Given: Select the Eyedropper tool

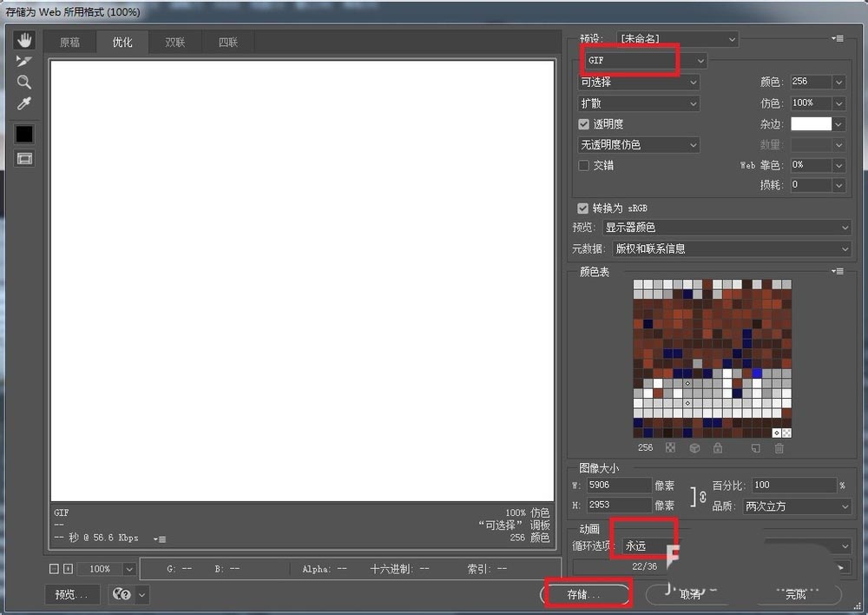Looking at the screenshot, I should 24,103.
